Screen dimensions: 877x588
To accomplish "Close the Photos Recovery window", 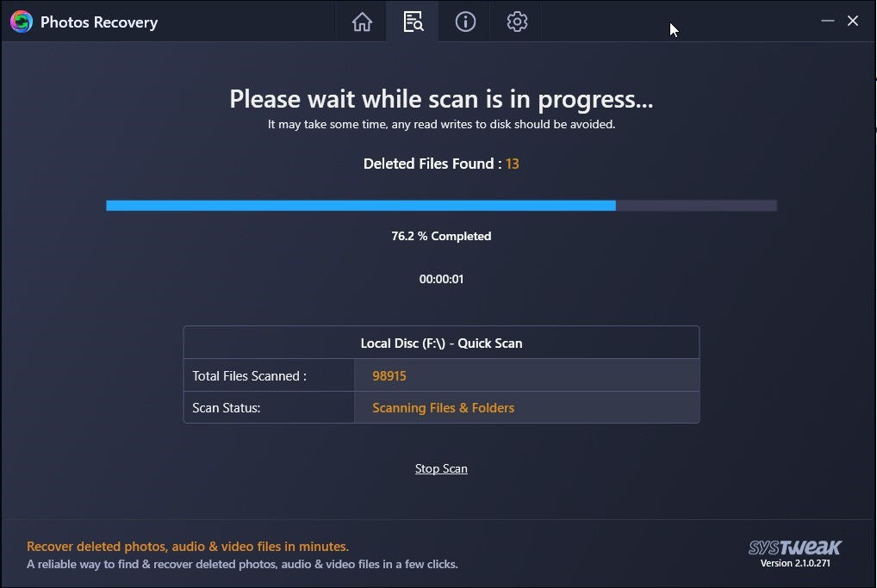I will 852,21.
